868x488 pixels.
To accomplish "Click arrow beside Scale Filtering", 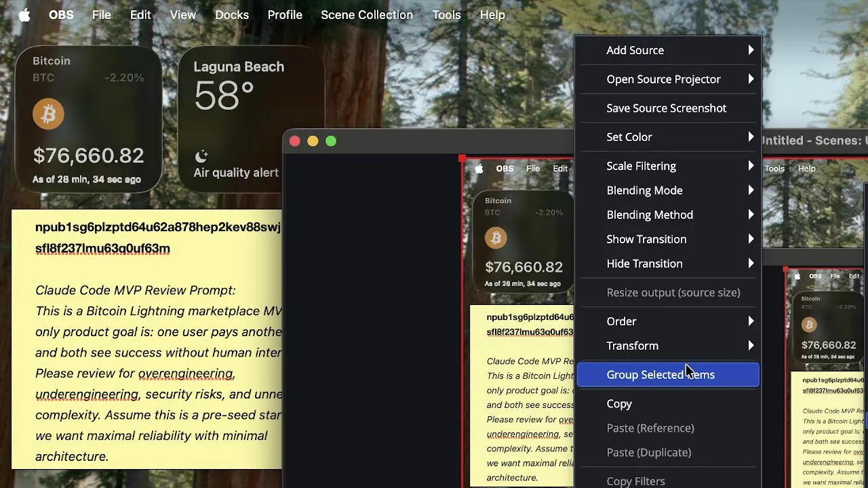I will (x=751, y=166).
